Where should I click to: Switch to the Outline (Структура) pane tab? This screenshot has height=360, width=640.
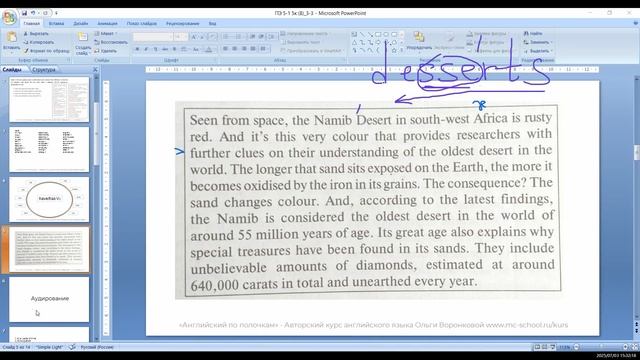(x=44, y=70)
